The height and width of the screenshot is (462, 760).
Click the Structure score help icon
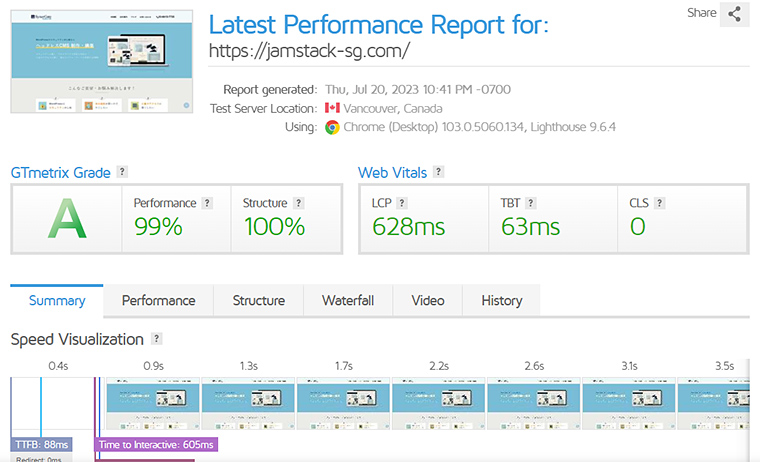click(x=299, y=203)
